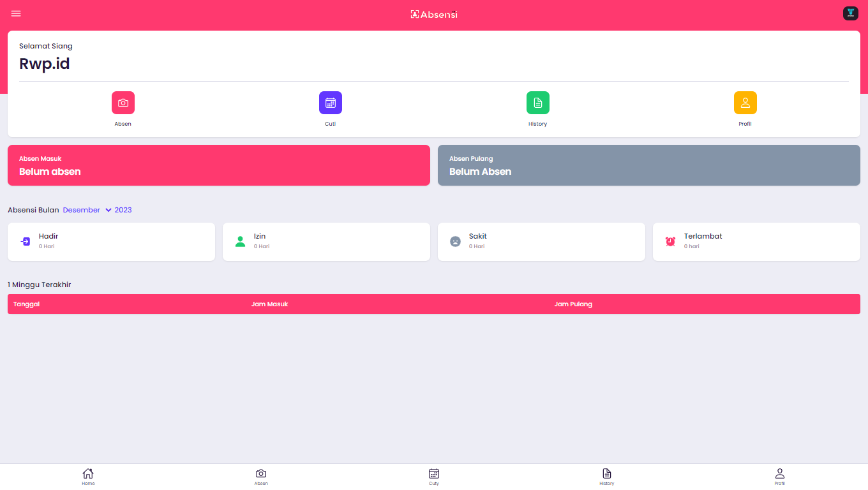Open Cuty tab in bottom navigation
Screen dimensions: 868x490
pos(434,477)
